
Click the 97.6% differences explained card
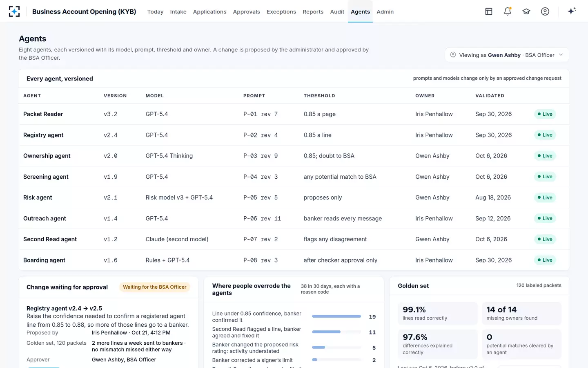(x=438, y=344)
